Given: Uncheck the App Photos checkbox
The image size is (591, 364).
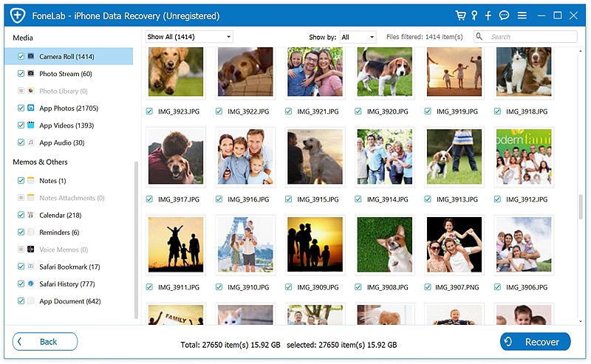Looking at the screenshot, I should tap(21, 108).
